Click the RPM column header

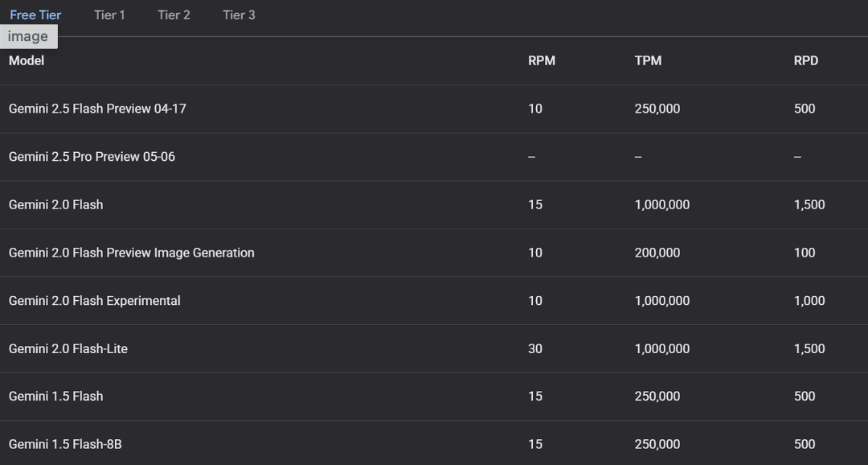(x=542, y=60)
